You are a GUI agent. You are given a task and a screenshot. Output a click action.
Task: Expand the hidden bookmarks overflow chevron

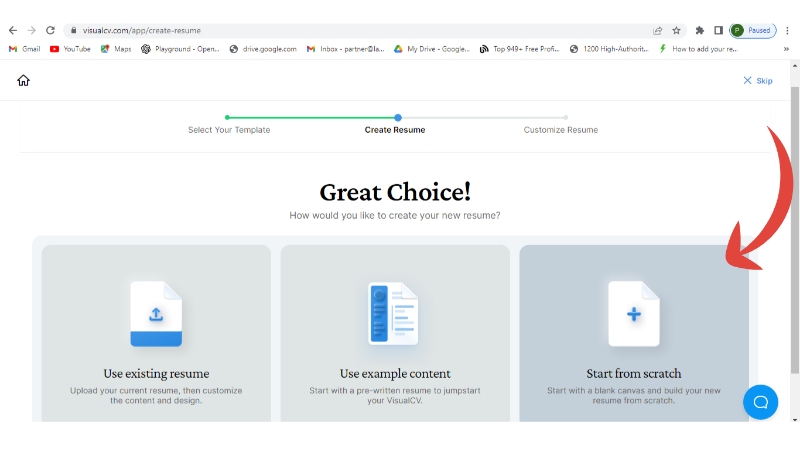tap(786, 48)
